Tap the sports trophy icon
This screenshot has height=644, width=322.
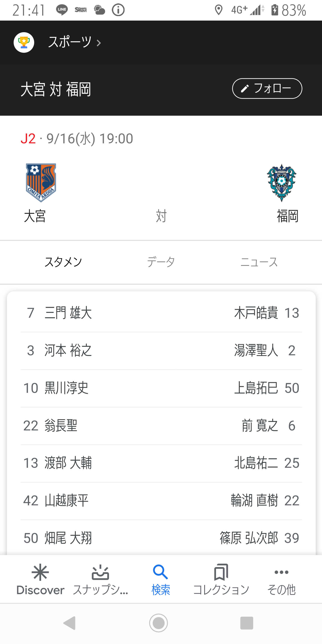pos(24,42)
